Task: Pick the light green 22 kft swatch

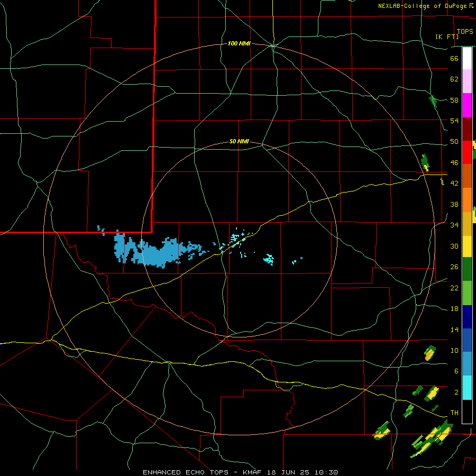Action: tap(467, 293)
